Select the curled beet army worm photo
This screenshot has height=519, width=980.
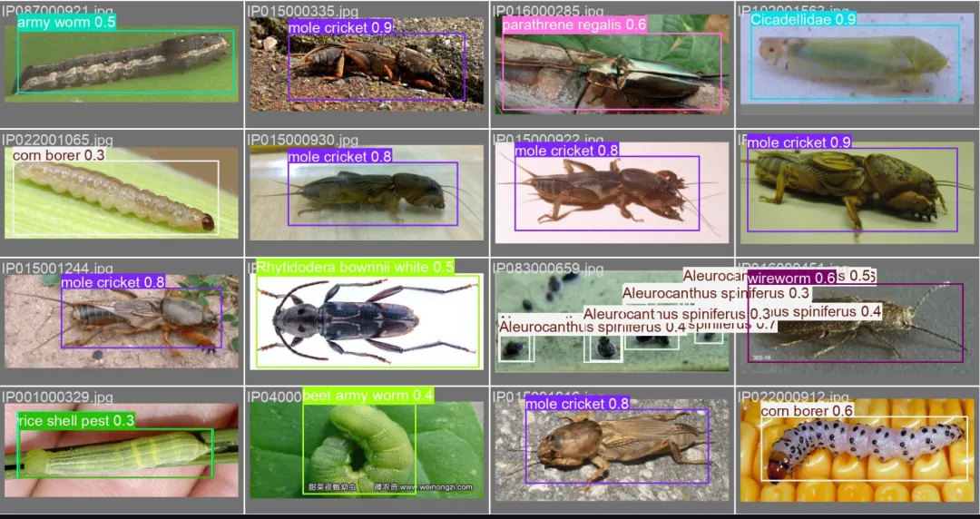(x=367, y=450)
